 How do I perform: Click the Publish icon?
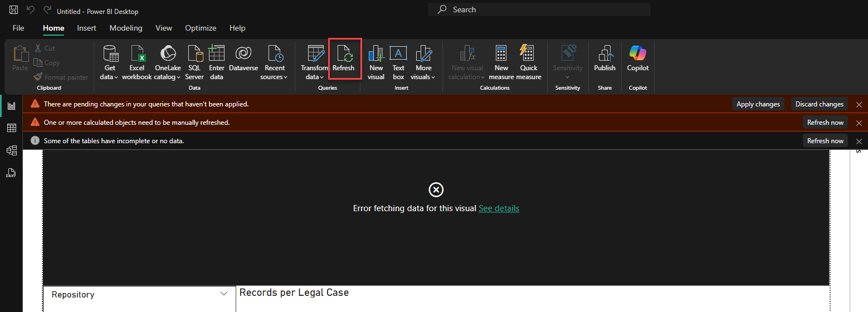pyautogui.click(x=604, y=54)
